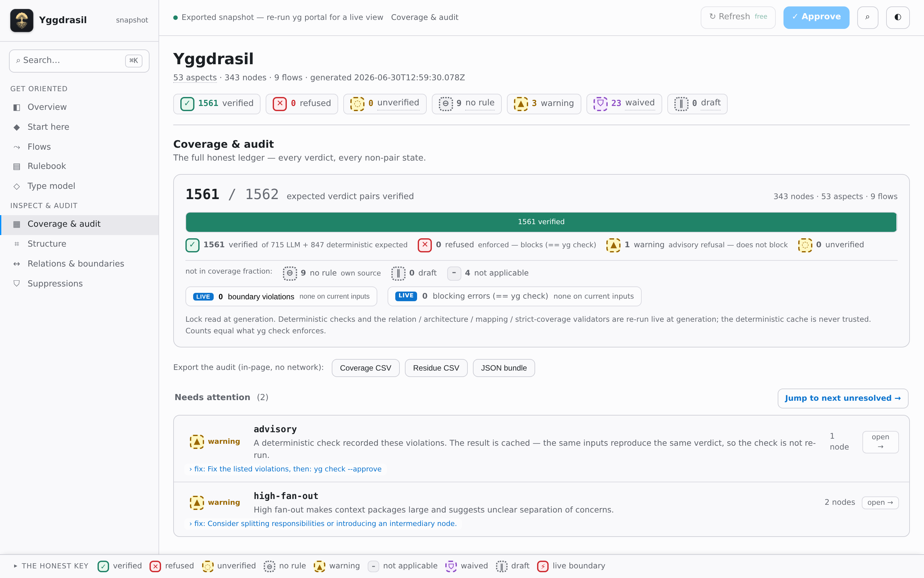The height and width of the screenshot is (578, 924).
Task: Open Flows in the sidebar
Action: pos(80,147)
